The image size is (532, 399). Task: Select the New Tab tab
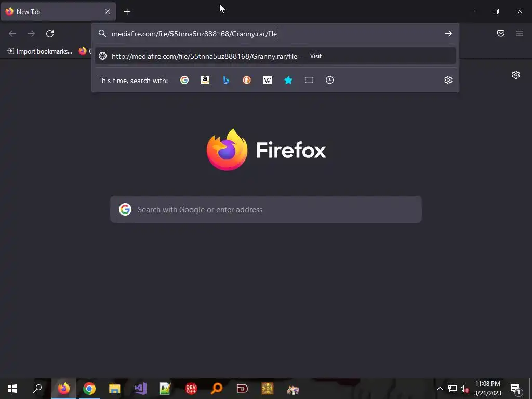[58, 11]
